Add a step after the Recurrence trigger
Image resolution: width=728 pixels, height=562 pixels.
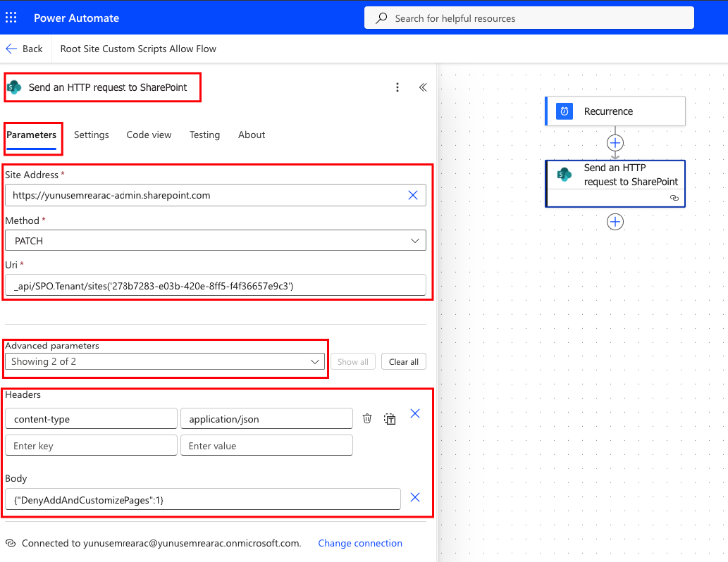pos(615,142)
